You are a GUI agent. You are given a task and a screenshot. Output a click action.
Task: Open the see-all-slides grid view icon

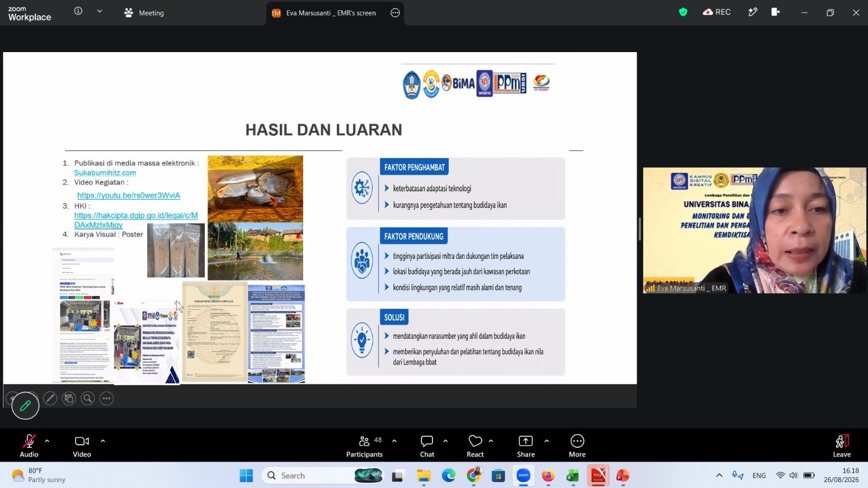click(69, 398)
